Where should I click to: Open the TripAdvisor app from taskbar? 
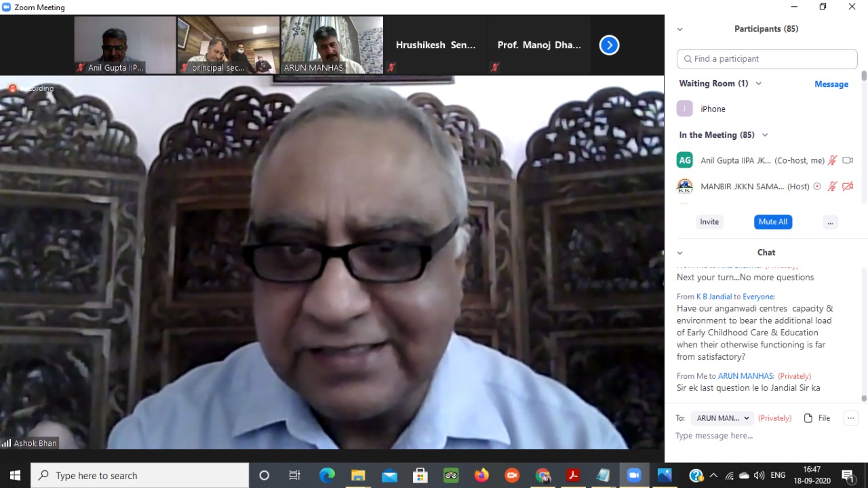[x=451, y=475]
